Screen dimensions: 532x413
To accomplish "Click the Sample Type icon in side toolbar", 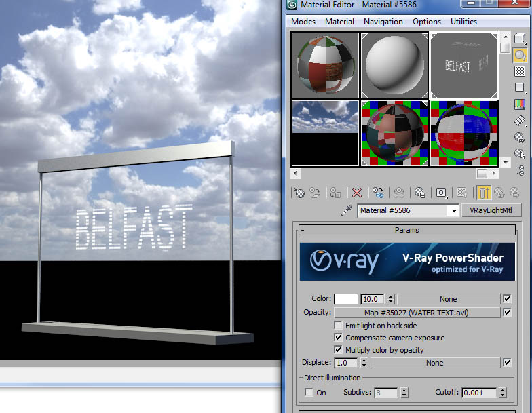I will pos(520,38).
